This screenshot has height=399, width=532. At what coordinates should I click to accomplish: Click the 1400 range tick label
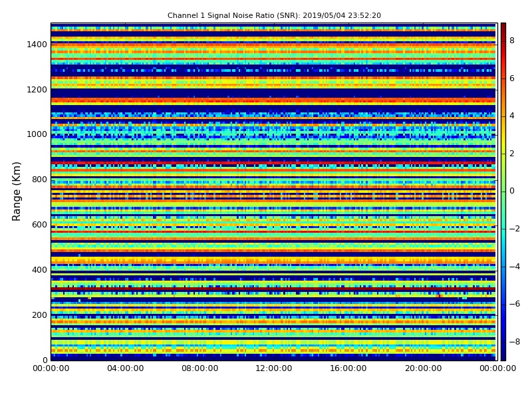click(x=37, y=45)
